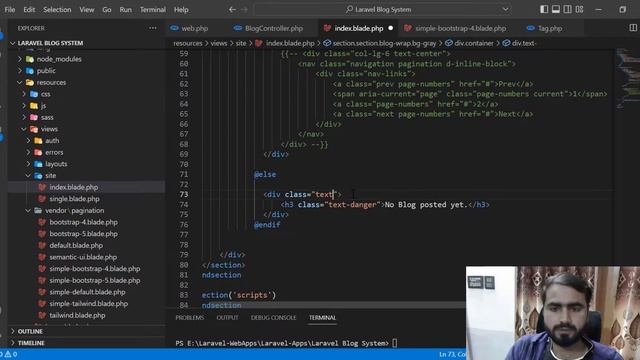Switch to the PROBLEMS panel tab
640x360 pixels.
pyautogui.click(x=190, y=318)
